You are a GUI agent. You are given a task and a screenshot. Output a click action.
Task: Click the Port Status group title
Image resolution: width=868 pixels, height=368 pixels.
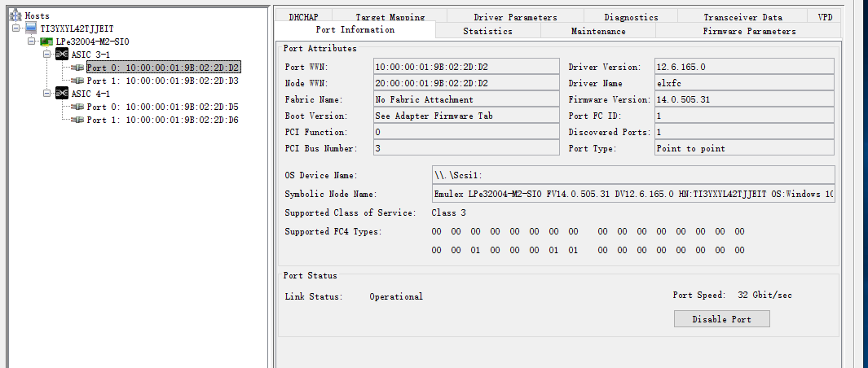pos(310,275)
